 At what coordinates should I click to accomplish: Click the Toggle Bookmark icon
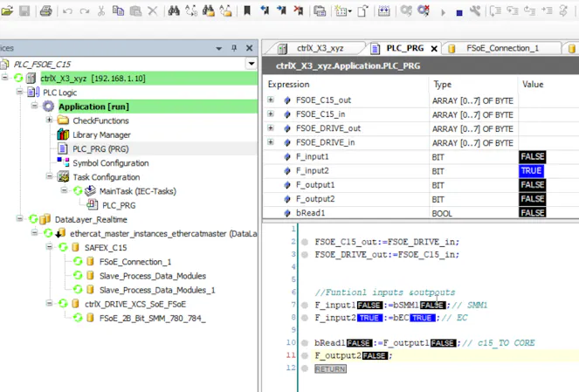tap(247, 11)
